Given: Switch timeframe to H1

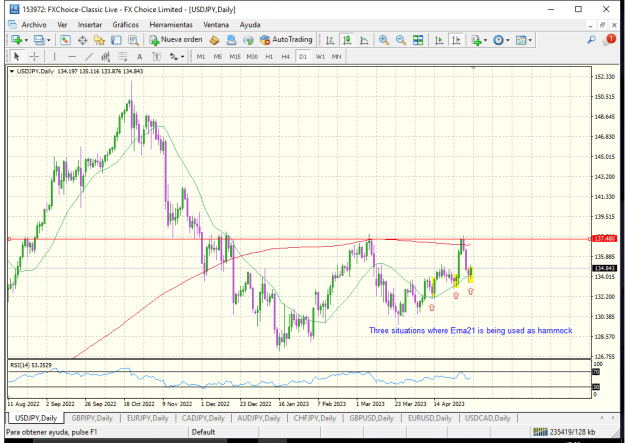Looking at the screenshot, I should [269, 57].
